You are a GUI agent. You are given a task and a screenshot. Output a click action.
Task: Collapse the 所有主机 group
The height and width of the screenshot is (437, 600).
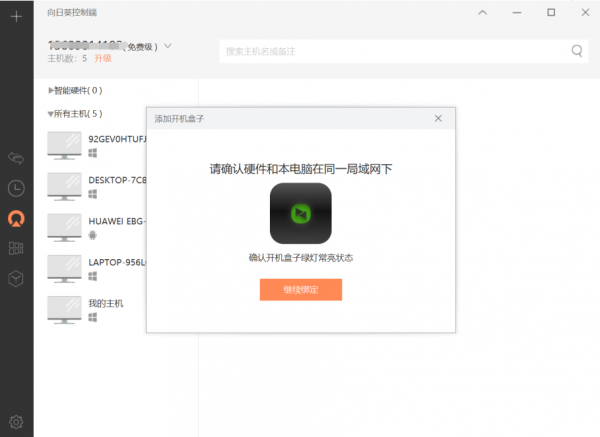[51, 114]
